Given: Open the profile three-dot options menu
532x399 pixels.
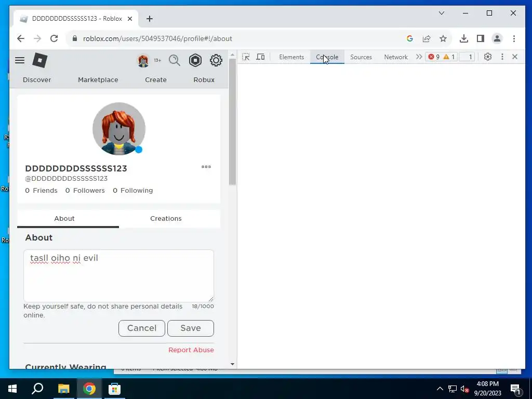Looking at the screenshot, I should [206, 167].
